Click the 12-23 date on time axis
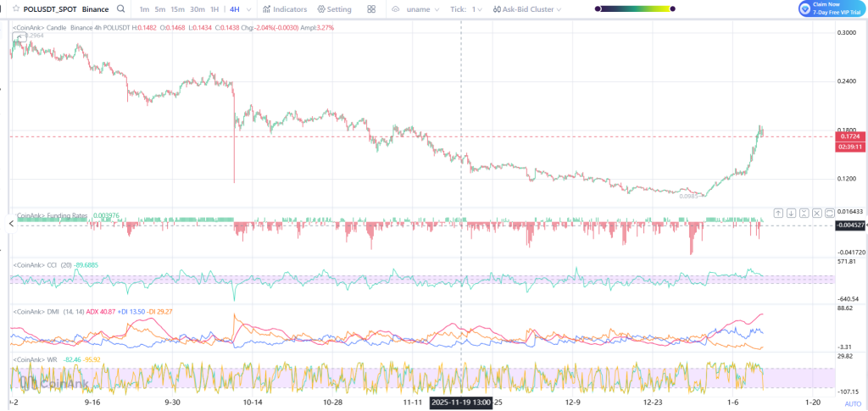 [x=654, y=402]
